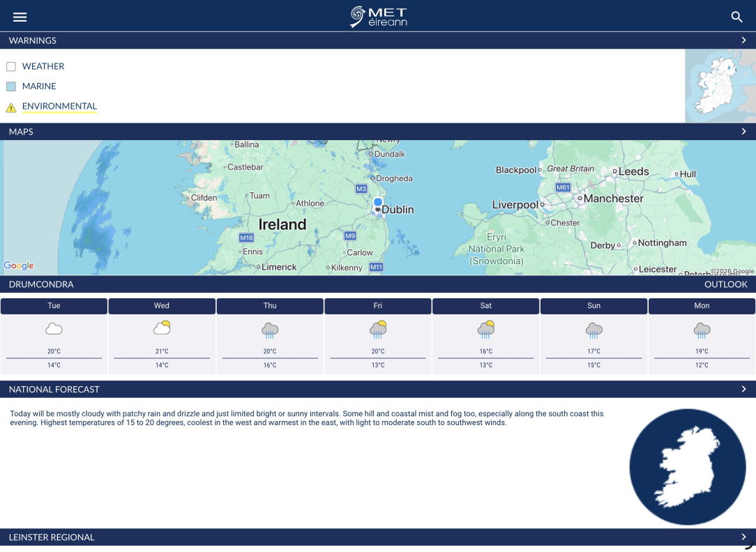This screenshot has width=756, height=552.
Task: Click the Liverpool label on map
Action: [515, 205]
